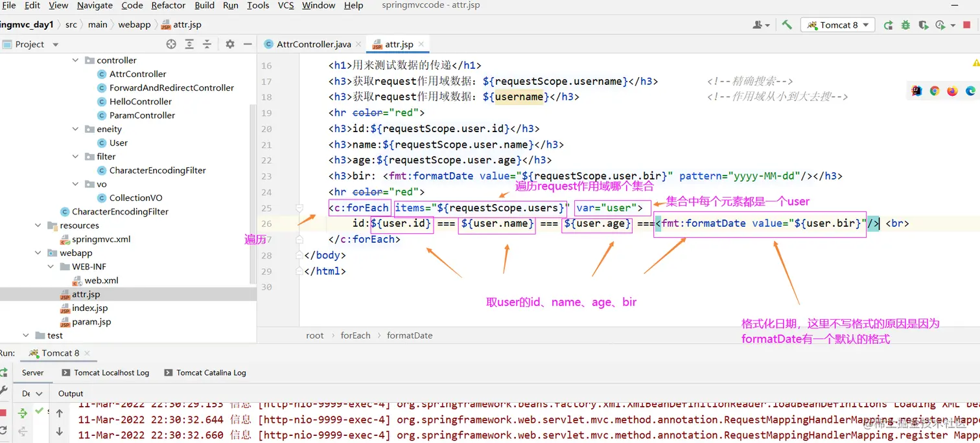Image resolution: width=980 pixels, height=443 pixels.
Task: Open page preview in Chrome browser icon
Action: [935, 91]
